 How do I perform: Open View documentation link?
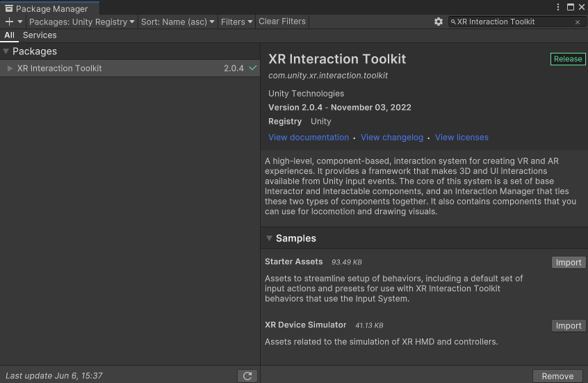tap(309, 138)
